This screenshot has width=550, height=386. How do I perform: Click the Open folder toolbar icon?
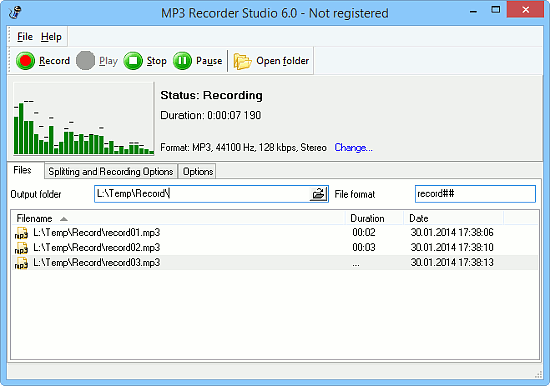click(242, 61)
